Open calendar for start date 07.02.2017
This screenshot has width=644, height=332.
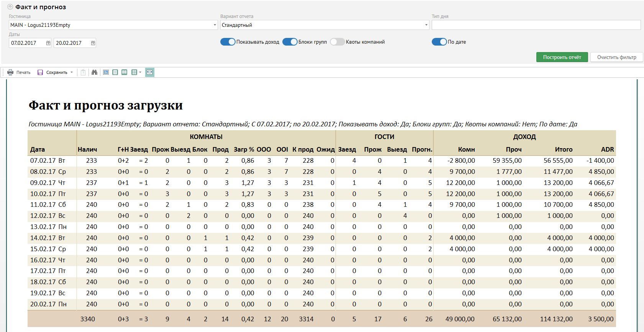click(x=48, y=43)
